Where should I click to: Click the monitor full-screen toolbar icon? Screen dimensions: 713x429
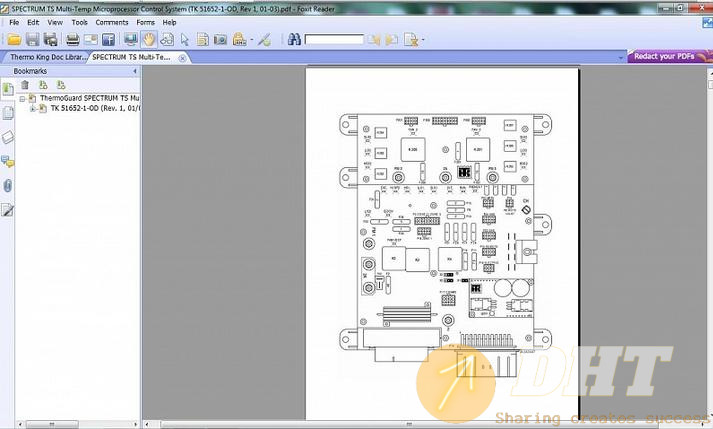tap(131, 40)
